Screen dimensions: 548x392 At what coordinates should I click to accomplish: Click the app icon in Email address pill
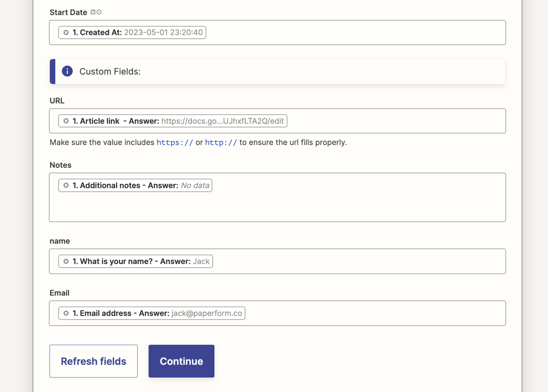point(66,313)
